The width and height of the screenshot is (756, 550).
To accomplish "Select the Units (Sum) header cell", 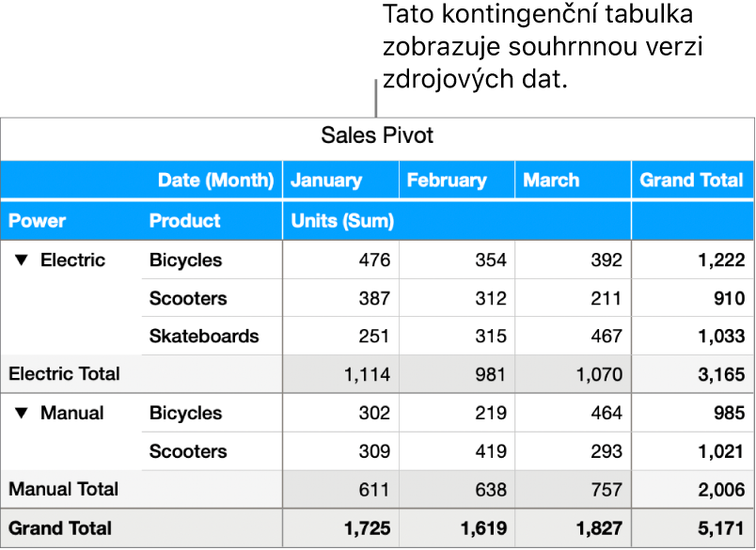I will point(341,221).
